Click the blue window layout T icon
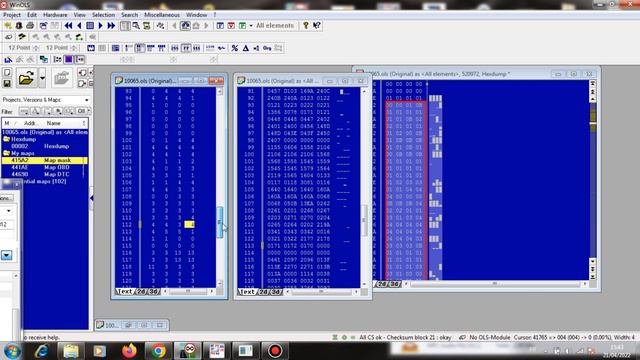Screen dimensions: 640x360 coord(220,25)
